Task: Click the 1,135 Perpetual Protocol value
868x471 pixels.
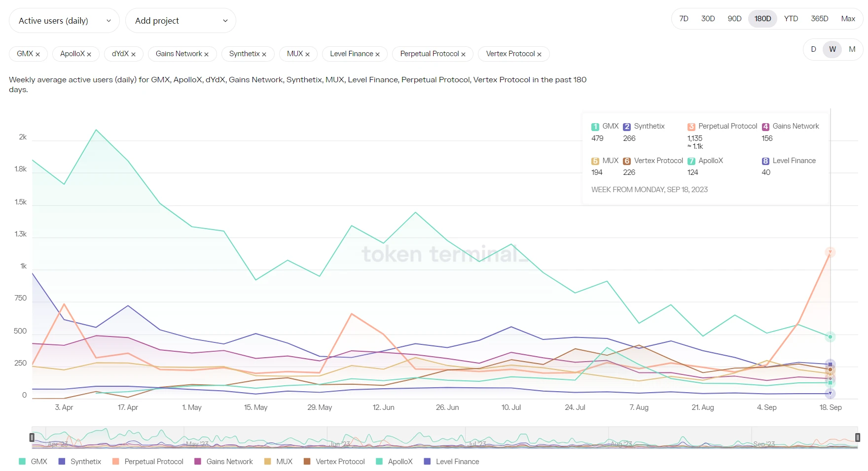Action: tap(695, 138)
